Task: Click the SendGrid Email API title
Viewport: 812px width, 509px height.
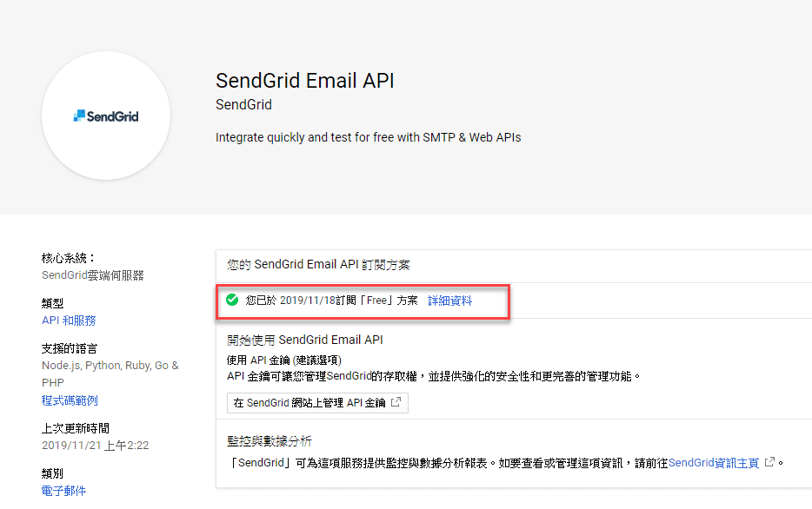Action: pyautogui.click(x=305, y=81)
